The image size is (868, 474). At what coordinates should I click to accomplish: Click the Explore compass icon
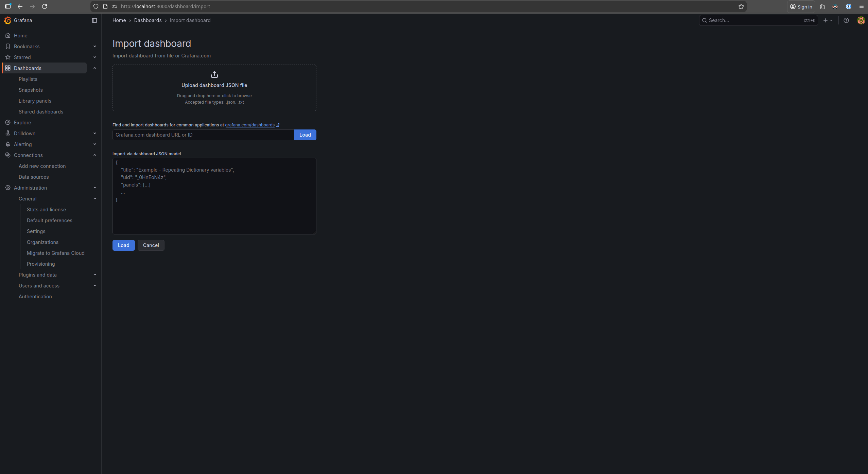[8, 123]
